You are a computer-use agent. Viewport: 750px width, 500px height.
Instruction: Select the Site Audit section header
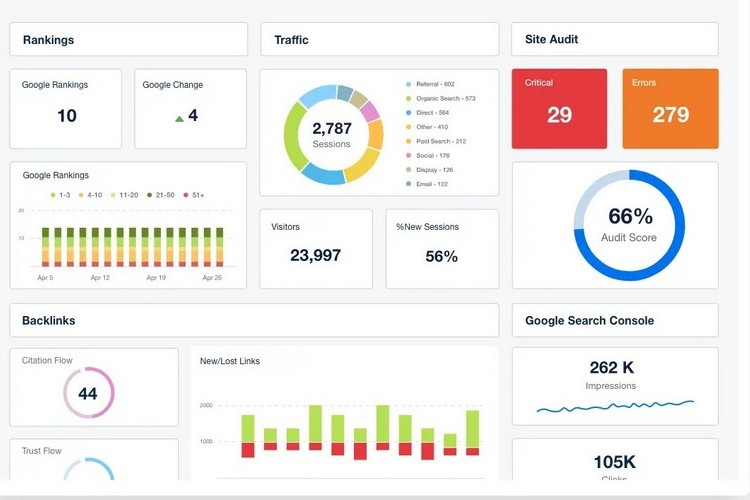(614, 40)
